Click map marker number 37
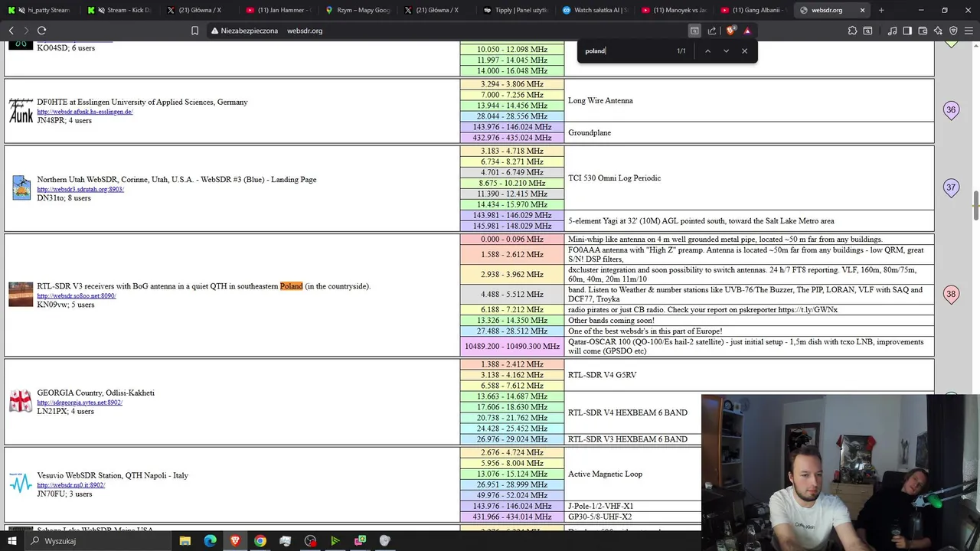 (x=951, y=187)
